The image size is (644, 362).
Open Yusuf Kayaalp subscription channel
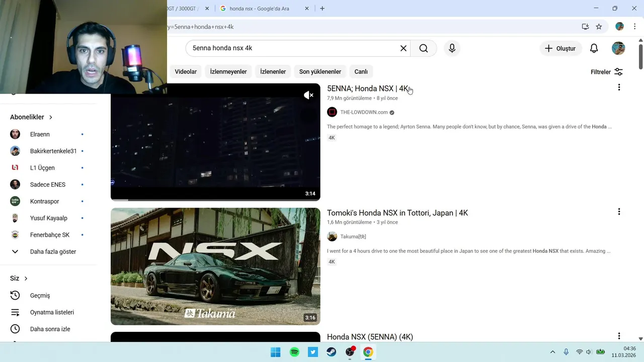click(48, 218)
